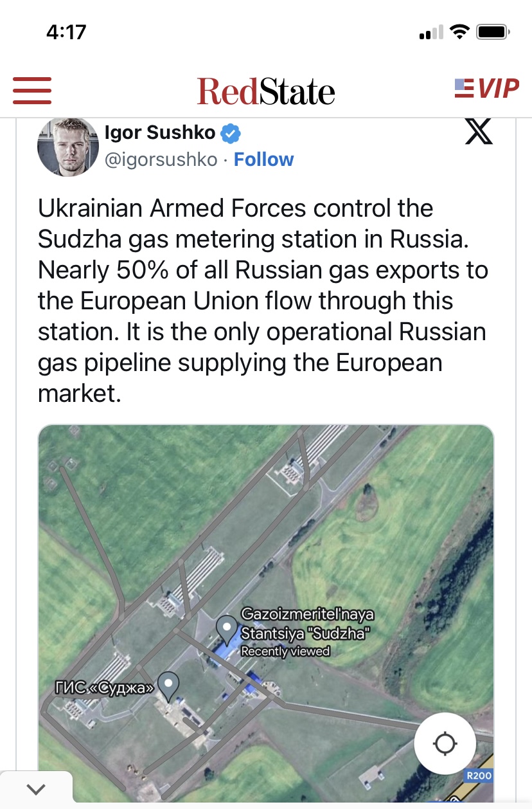Open Igor Sushko's profile picture

(67, 147)
